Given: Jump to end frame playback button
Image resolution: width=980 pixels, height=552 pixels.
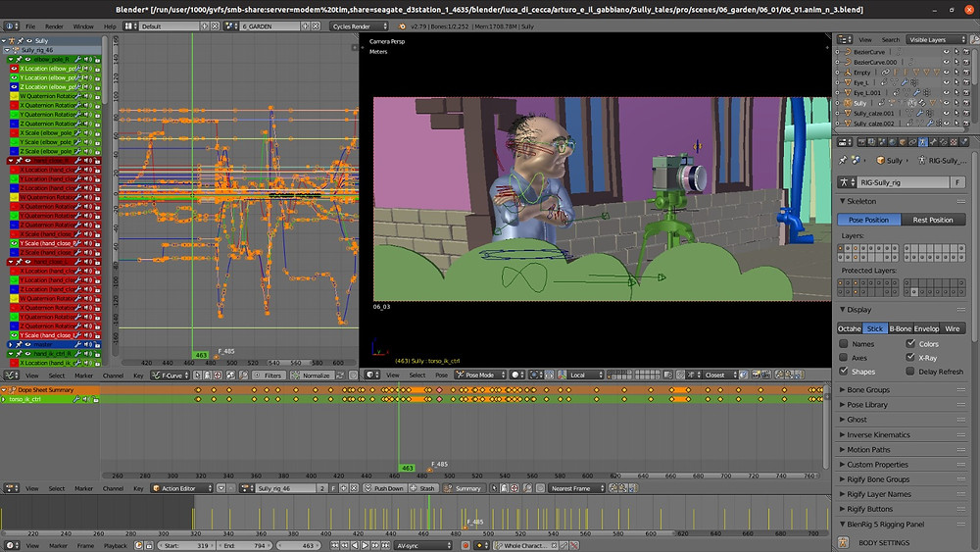Looking at the screenshot, I should pos(385,546).
